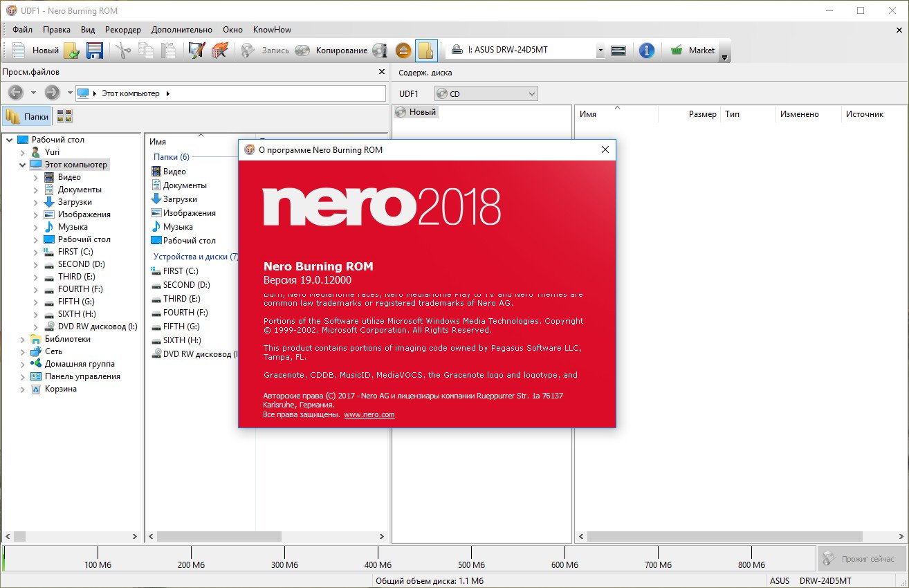Expand the Yuri user folder node
Screen dimensions: 909x588
23,152
